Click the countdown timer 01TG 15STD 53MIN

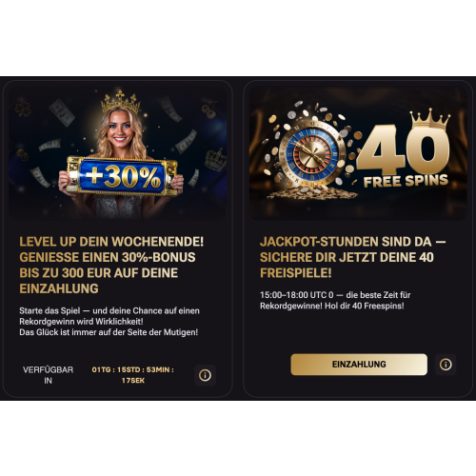pos(132,375)
